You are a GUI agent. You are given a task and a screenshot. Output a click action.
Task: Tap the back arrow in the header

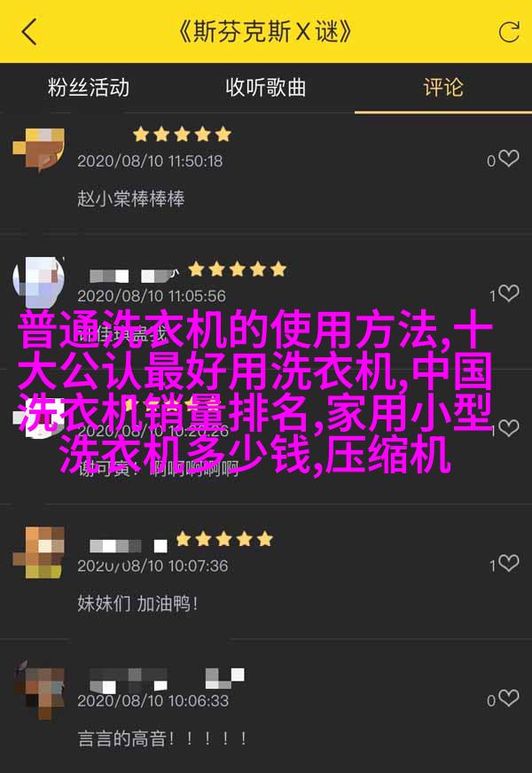tap(29, 32)
